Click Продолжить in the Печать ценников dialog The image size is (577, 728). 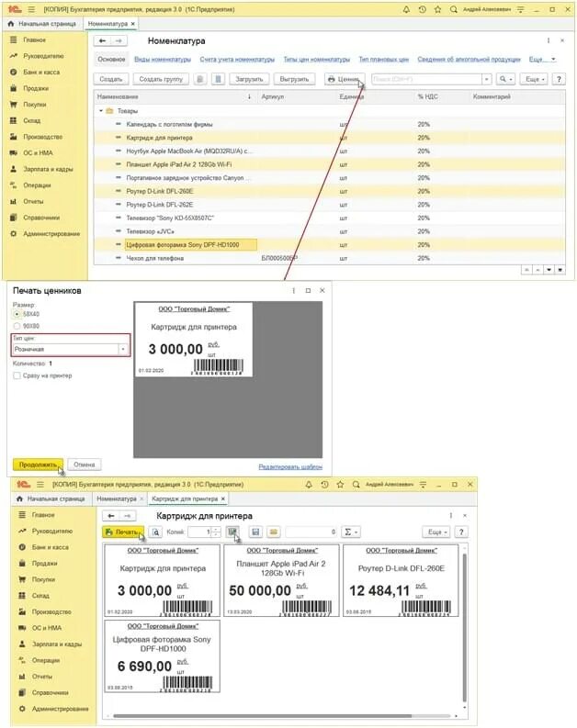[38, 465]
